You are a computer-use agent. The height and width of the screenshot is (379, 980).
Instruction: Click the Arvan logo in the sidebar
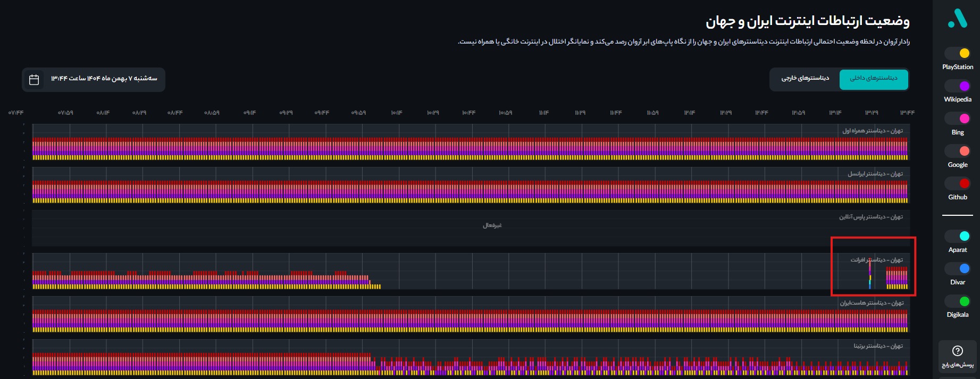tap(957, 19)
